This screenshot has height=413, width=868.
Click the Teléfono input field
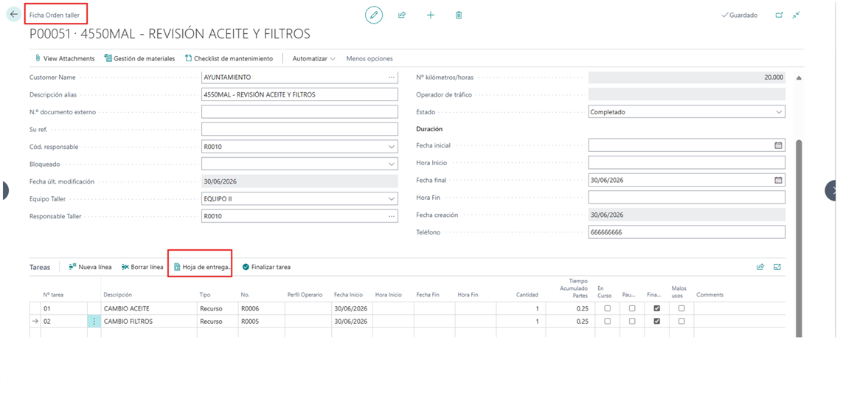687,232
